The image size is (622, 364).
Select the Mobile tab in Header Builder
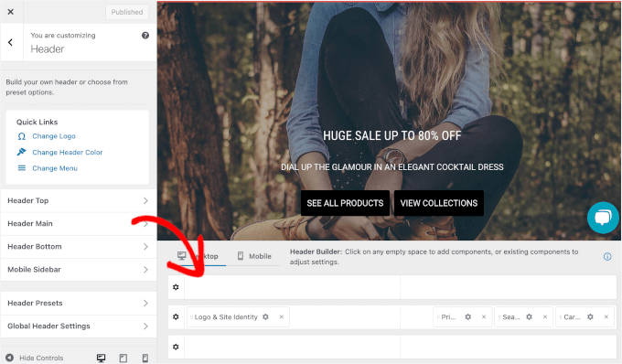click(254, 256)
